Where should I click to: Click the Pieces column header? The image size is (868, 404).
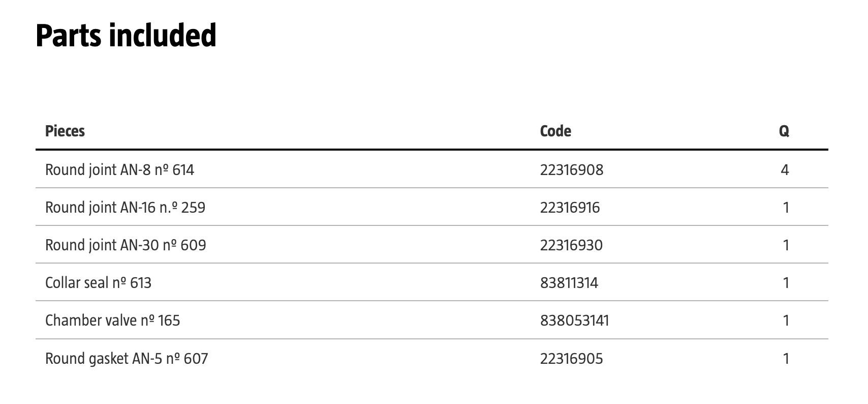[65, 131]
